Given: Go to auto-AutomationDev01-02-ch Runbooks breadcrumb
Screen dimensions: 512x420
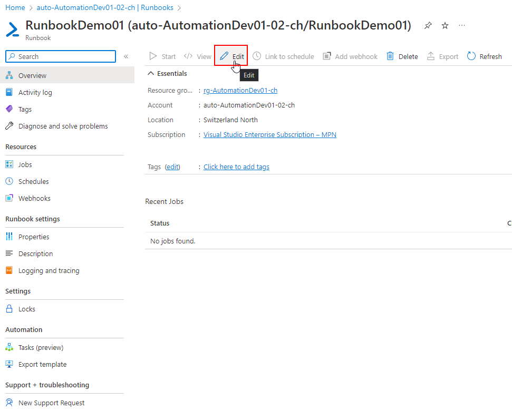Looking at the screenshot, I should pyautogui.click(x=105, y=7).
